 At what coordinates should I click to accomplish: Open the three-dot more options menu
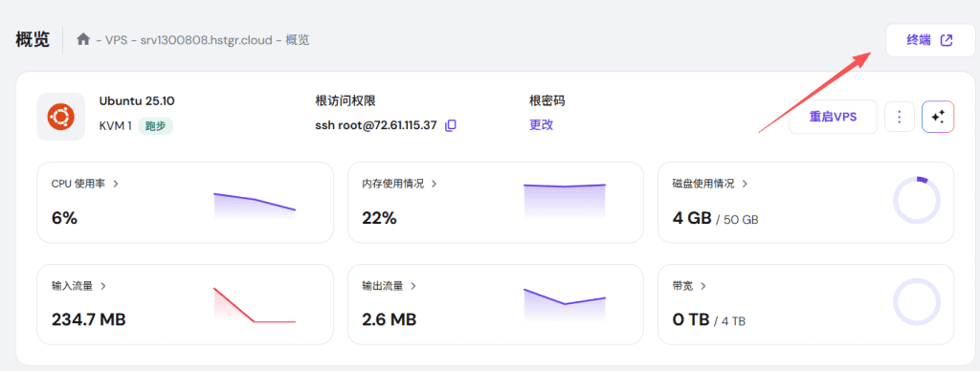pos(900,117)
